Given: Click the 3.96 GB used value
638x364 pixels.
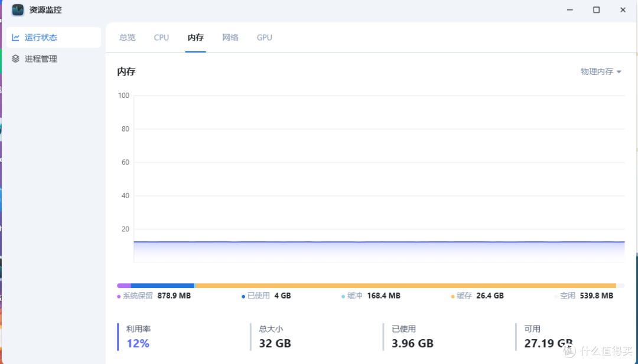Looking at the screenshot, I should [x=412, y=344].
